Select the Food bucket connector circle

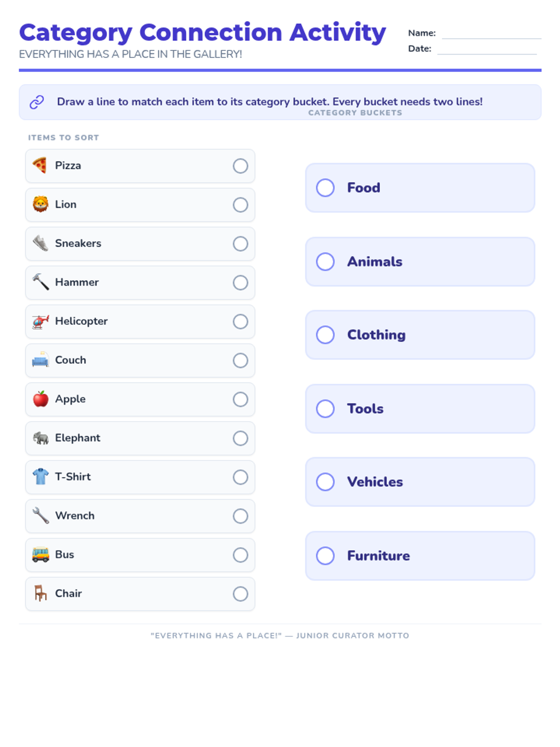(325, 188)
